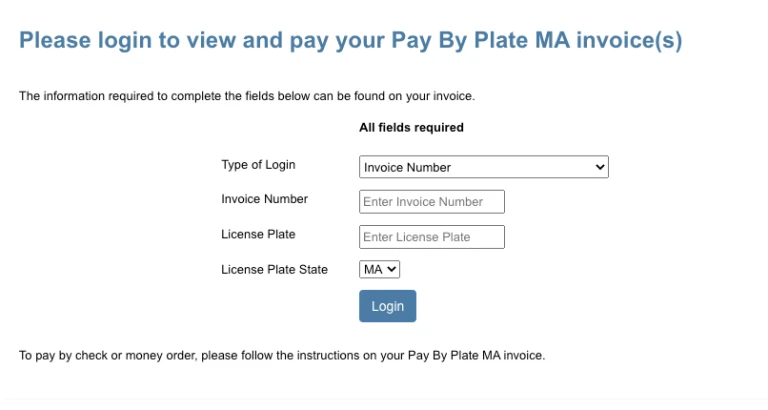
Task: Click the Type of Login dropdown chevron arrow
Action: click(x=600, y=167)
